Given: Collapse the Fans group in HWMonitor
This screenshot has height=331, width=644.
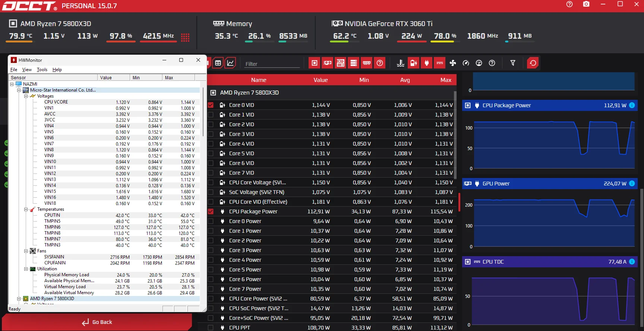Looking at the screenshot, I should coord(26,251).
